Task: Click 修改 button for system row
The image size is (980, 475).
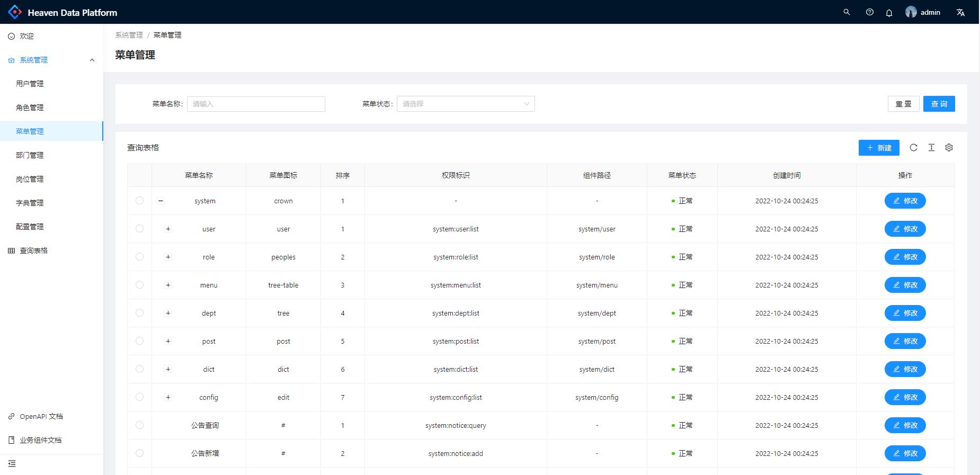Action: (905, 201)
